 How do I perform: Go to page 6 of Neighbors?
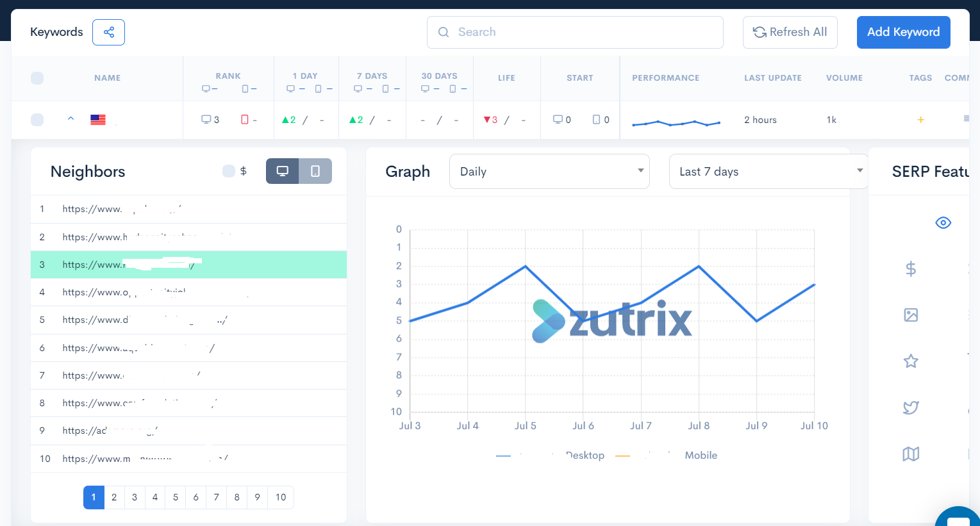coord(196,497)
